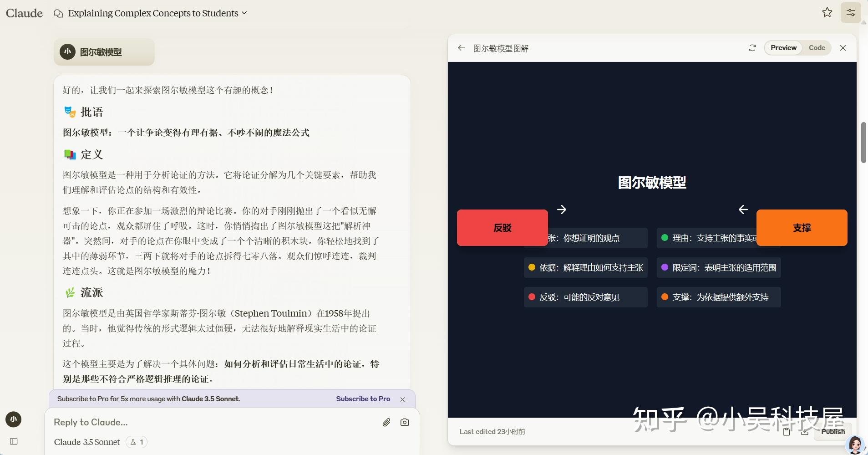Attach a file using the paperclip icon
The image size is (868, 455).
386,422
